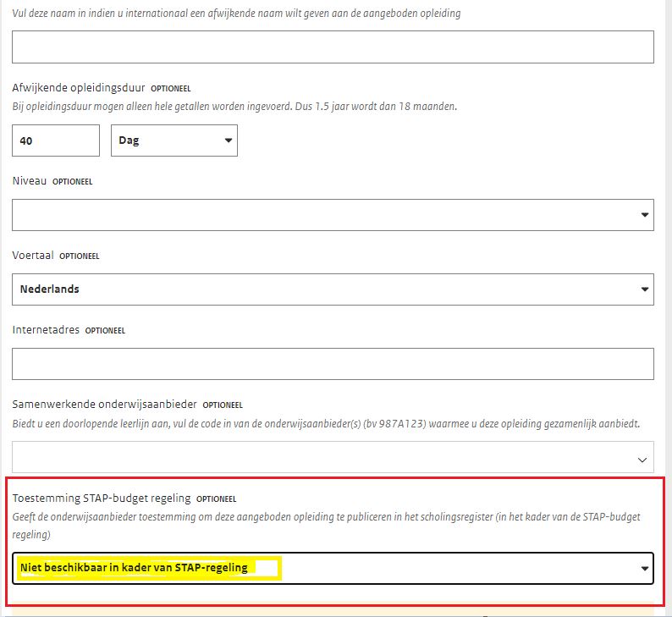672x617 pixels.
Task: Click the doorlopende leerlijn help text
Action: point(326,424)
